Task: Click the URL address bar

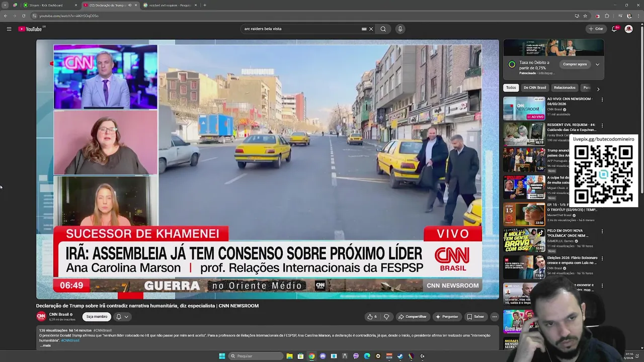Action: click(302, 16)
